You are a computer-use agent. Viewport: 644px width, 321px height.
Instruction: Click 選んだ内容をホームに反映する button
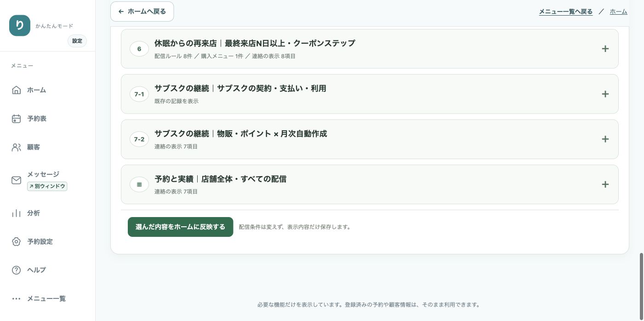coord(180,227)
